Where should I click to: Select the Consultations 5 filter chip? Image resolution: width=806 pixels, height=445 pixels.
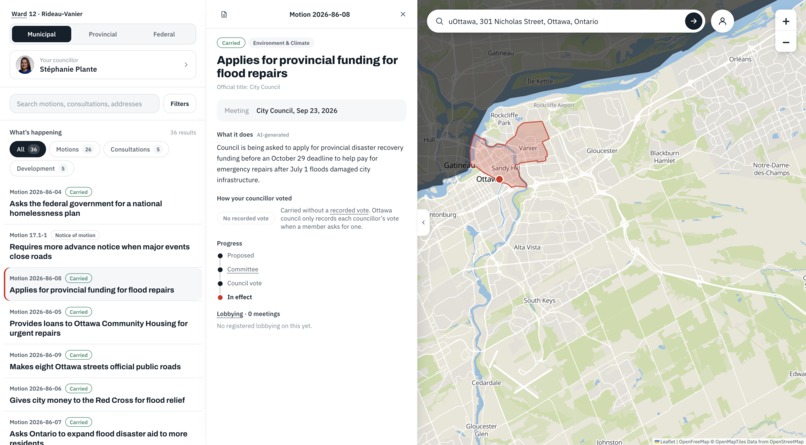136,150
